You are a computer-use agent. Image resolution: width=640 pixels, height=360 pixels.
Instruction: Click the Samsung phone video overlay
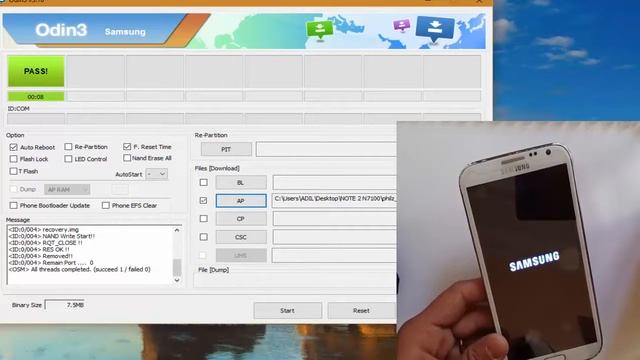point(518,241)
